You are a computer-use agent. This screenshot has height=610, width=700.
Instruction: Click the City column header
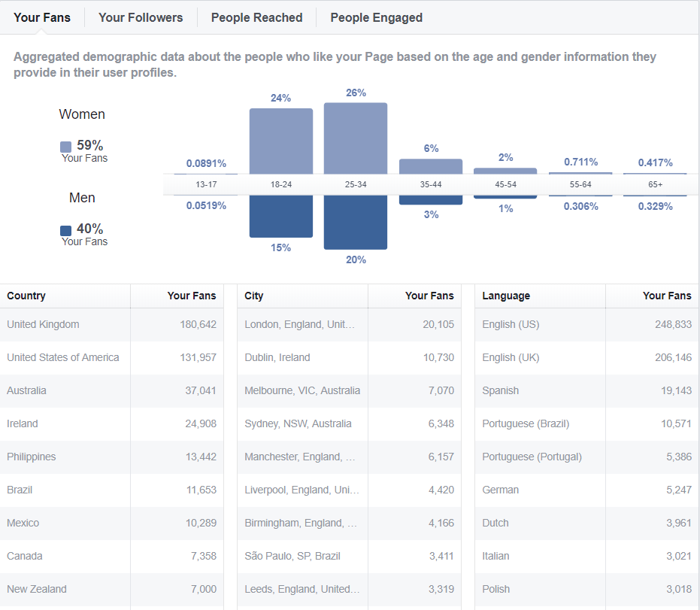pos(254,296)
